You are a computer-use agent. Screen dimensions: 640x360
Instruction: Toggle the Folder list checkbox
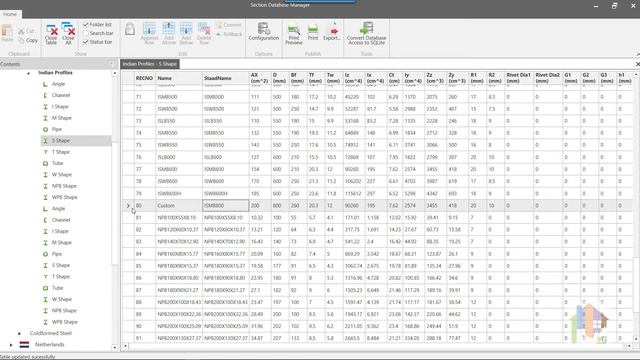pyautogui.click(x=86, y=24)
